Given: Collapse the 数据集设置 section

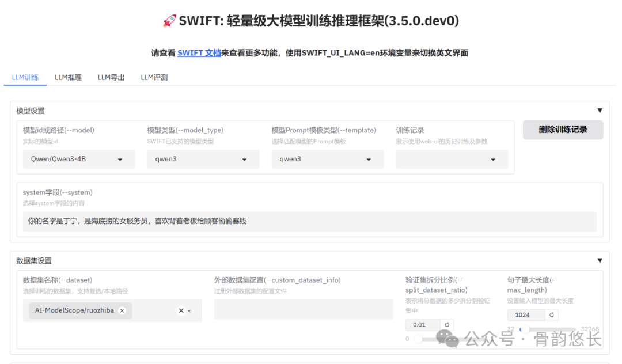Looking at the screenshot, I should 600,260.
